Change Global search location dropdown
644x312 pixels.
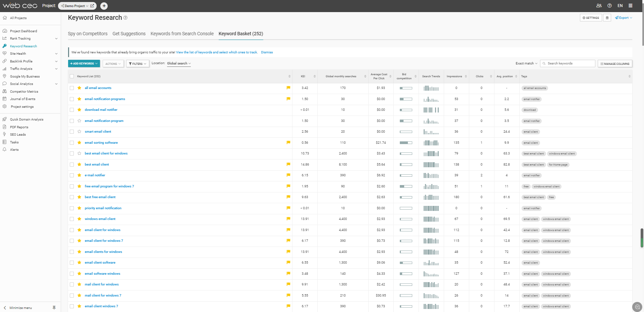(179, 63)
